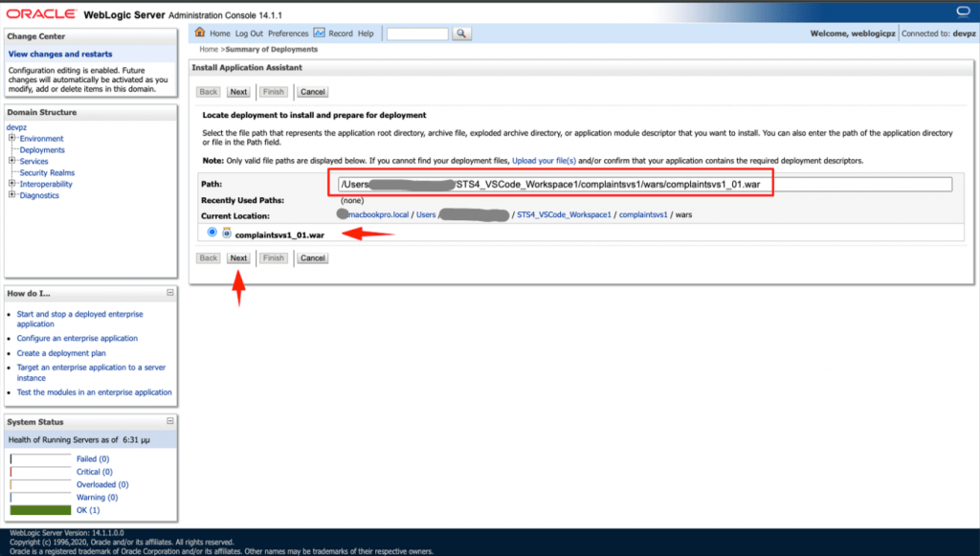Click the "Welcome, weblogicpz" text
This screenshot has width=980, height=556.
853,33
